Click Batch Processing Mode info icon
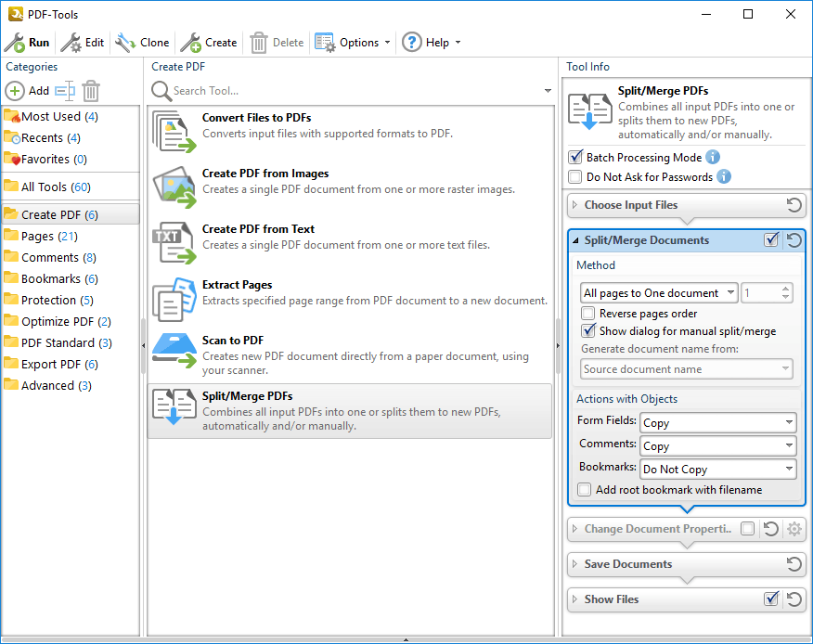The image size is (813, 644). pos(713,158)
